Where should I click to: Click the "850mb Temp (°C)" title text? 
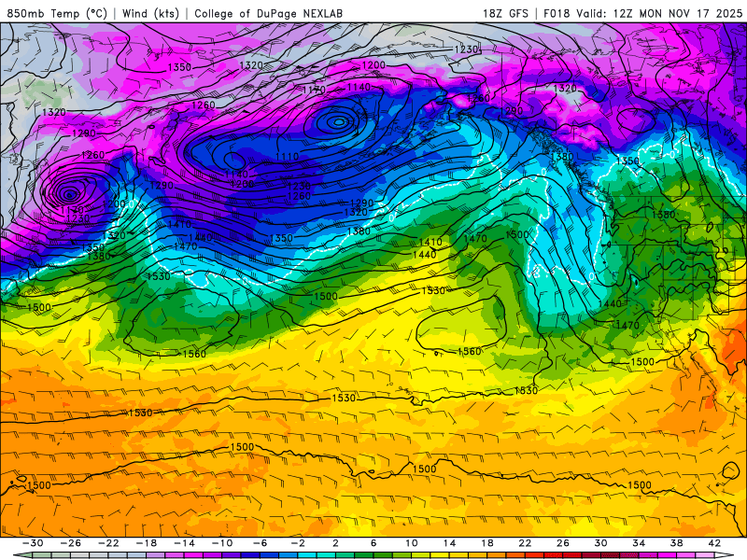pos(57,13)
